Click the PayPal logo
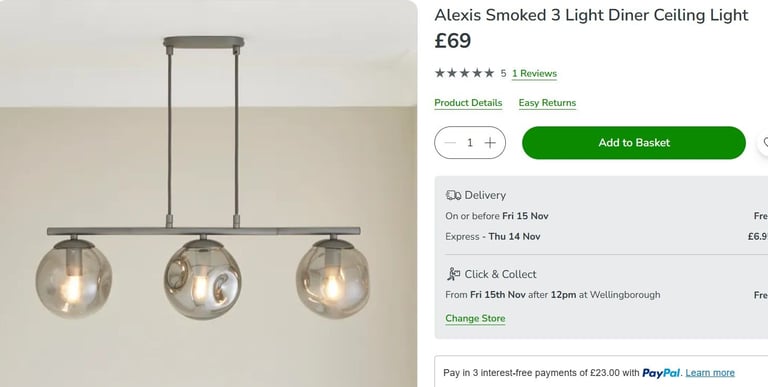The height and width of the screenshot is (387, 768). click(x=661, y=373)
